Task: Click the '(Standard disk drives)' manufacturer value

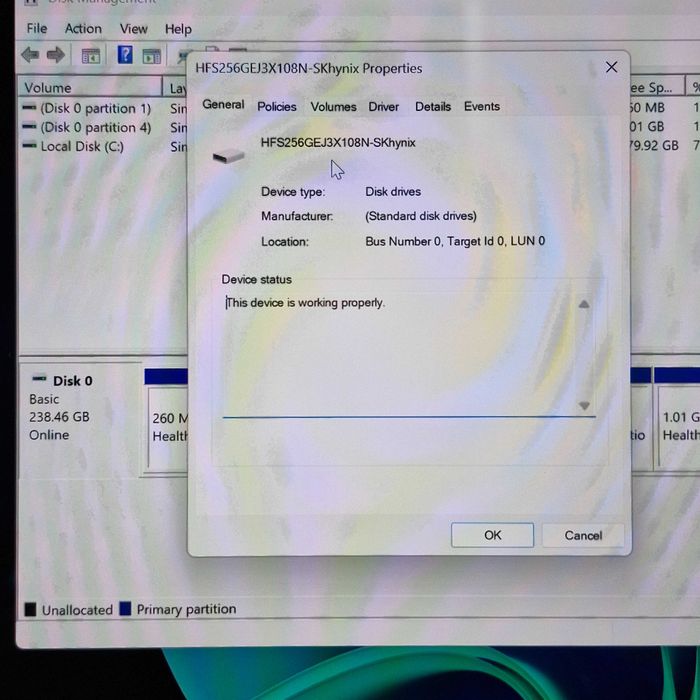Action: click(x=421, y=216)
